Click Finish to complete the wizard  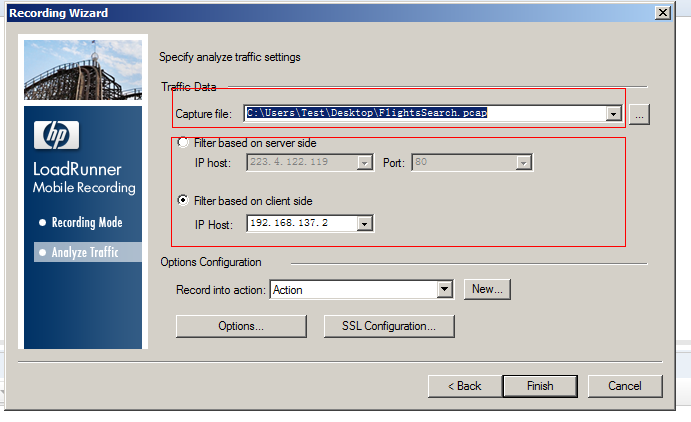[540, 386]
